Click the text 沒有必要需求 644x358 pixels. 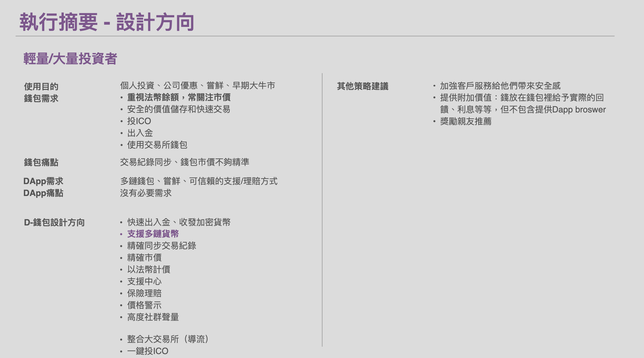[146, 193]
